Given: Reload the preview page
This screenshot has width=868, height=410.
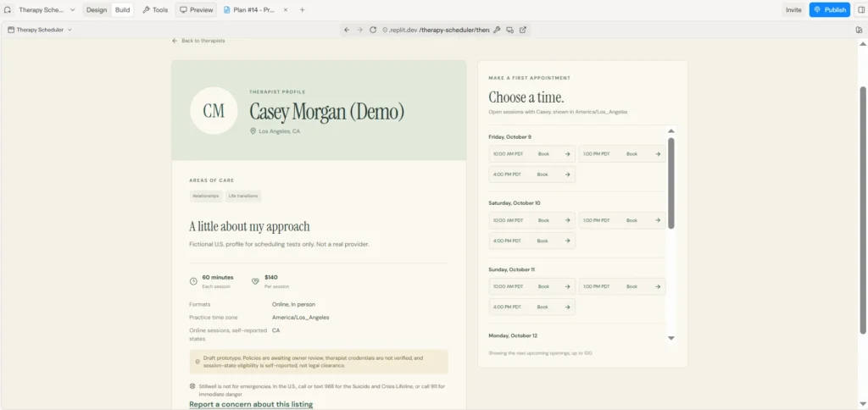Looking at the screenshot, I should tap(373, 30).
